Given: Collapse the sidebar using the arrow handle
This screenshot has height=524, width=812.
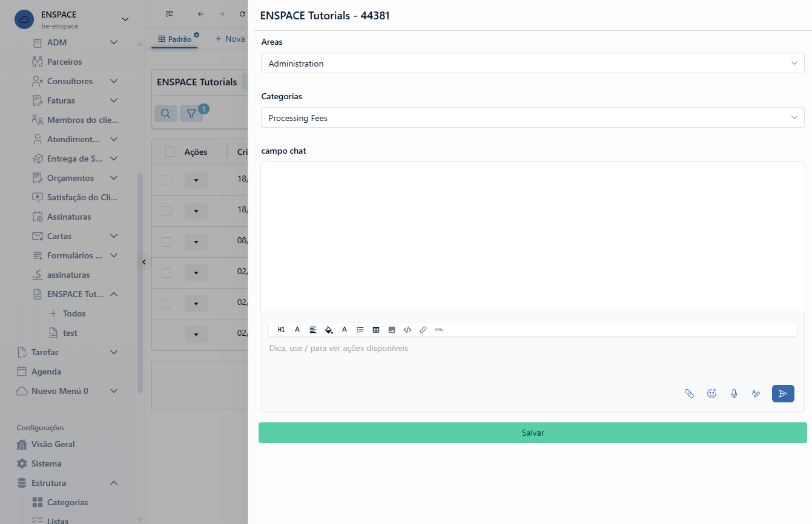Looking at the screenshot, I should [x=144, y=262].
